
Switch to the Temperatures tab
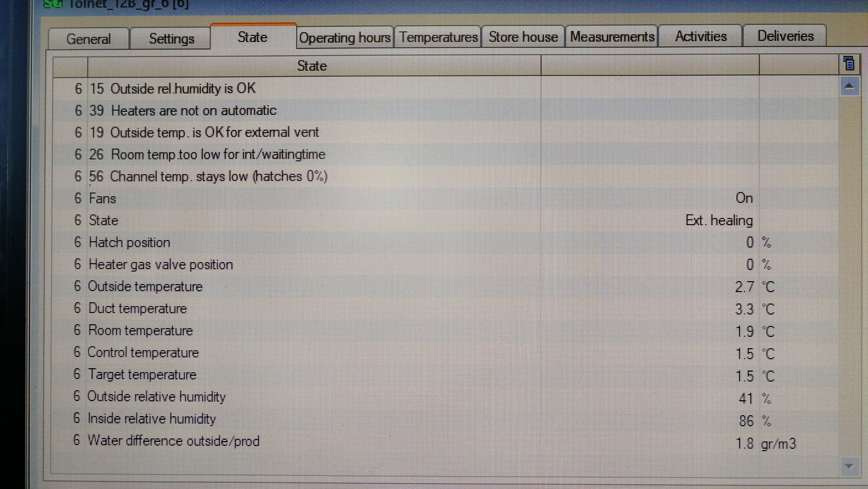click(x=438, y=37)
